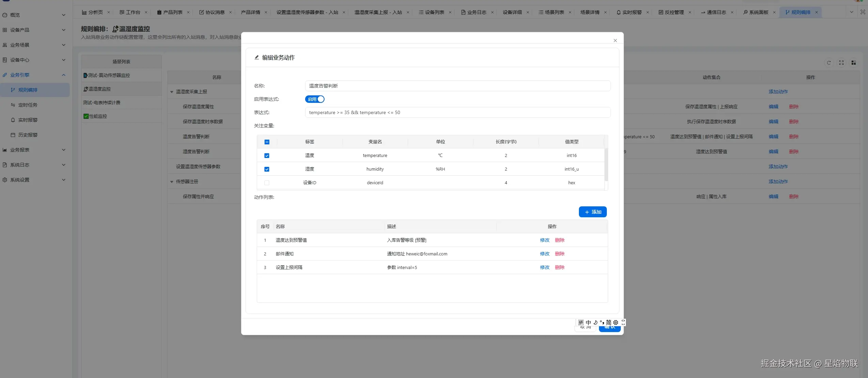The image size is (868, 378).
Task: Toggle the 启用表达式 switch off
Action: 315,99
